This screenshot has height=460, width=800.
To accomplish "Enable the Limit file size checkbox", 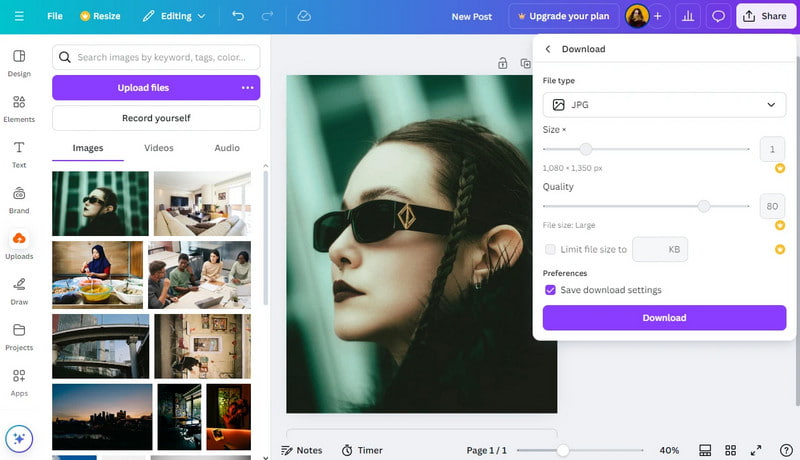I will tap(550, 249).
